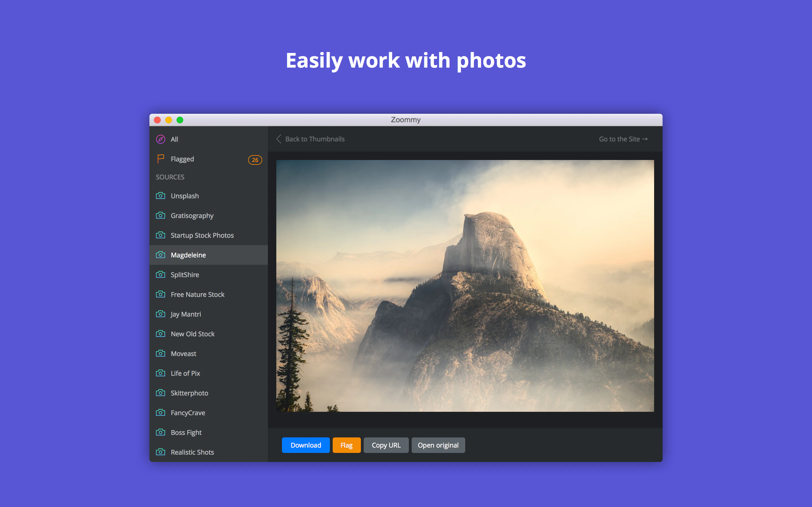Click the back chevron arrow in header
The height and width of the screenshot is (507, 812).
click(279, 139)
